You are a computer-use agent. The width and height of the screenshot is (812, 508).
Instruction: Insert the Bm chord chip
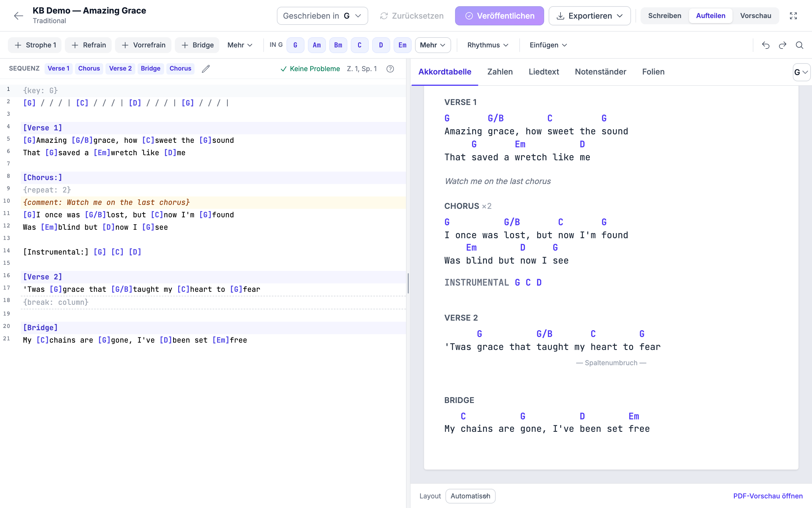(x=338, y=45)
